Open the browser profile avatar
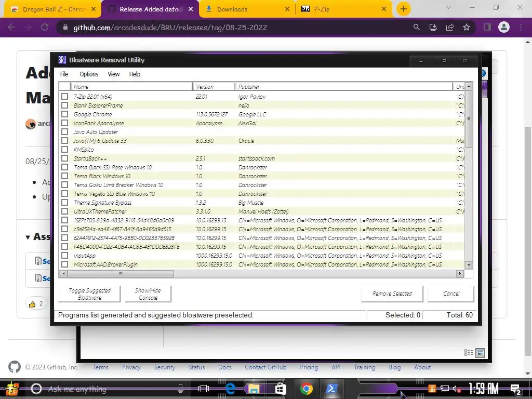 click(x=504, y=27)
